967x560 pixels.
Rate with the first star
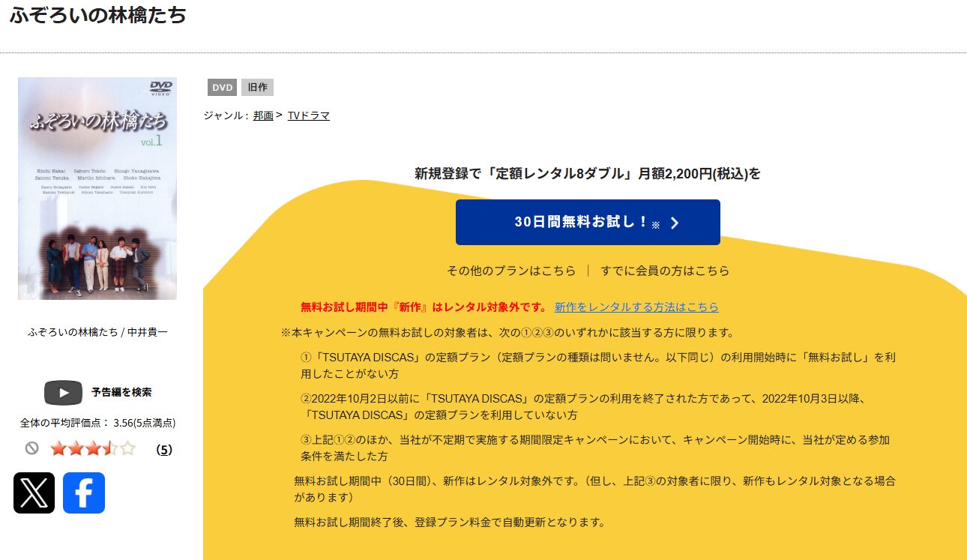coord(58,449)
